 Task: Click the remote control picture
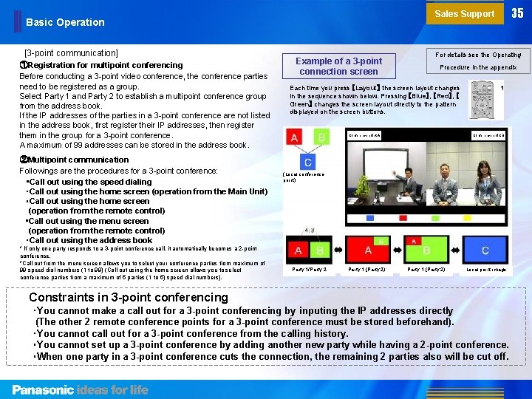(x=482, y=100)
